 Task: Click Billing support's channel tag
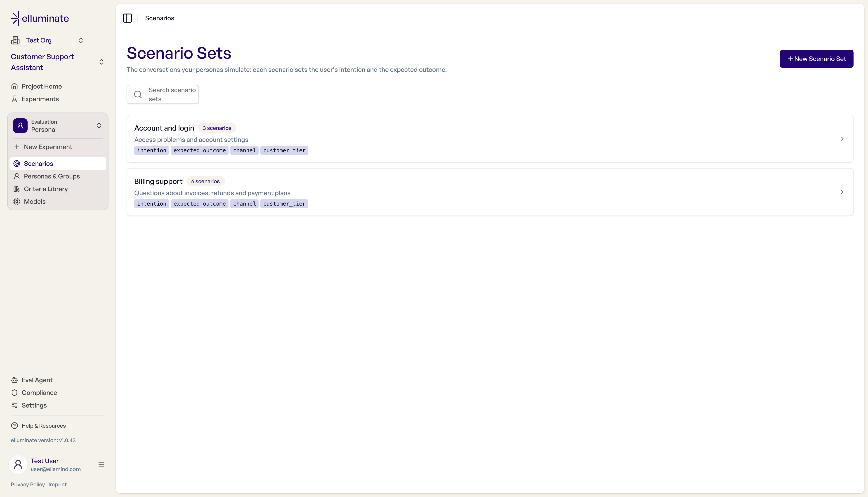pos(244,204)
